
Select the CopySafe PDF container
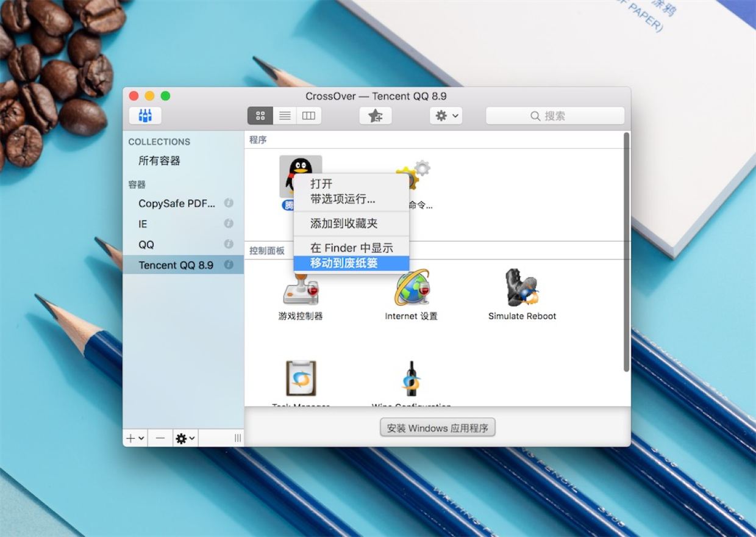point(177,203)
